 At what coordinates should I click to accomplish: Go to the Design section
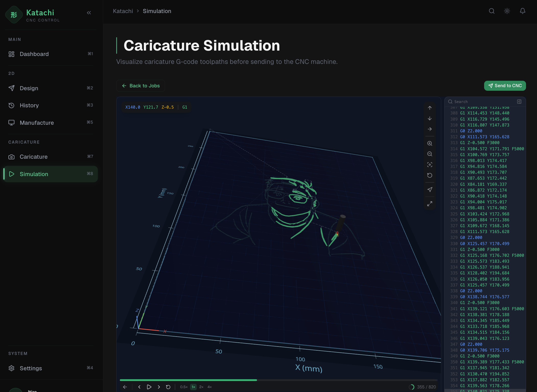click(51, 88)
